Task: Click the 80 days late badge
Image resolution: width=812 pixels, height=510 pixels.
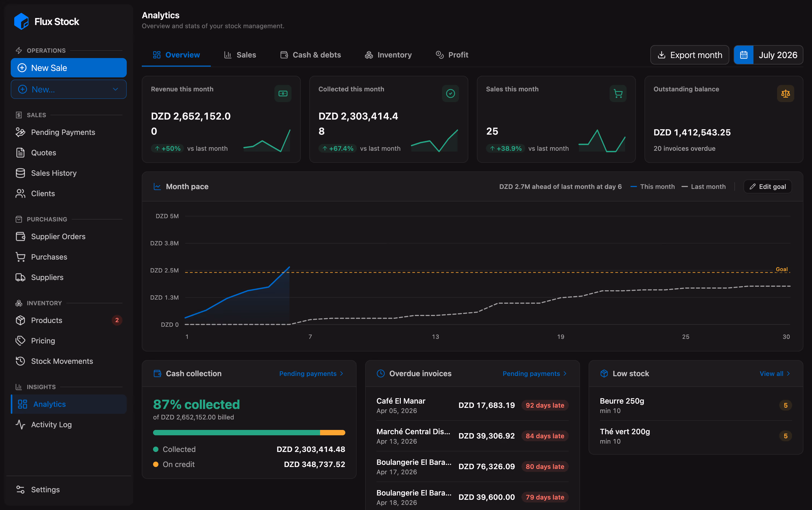Action: click(x=545, y=466)
